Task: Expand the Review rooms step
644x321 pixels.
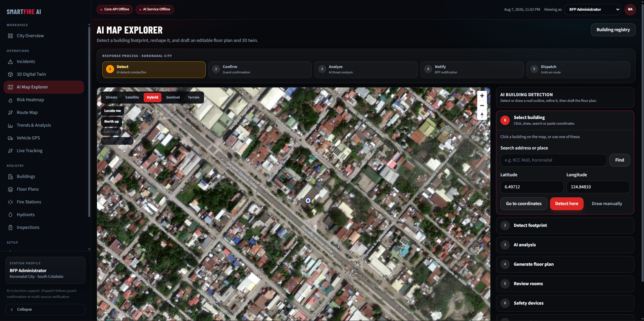Action: pos(565,284)
